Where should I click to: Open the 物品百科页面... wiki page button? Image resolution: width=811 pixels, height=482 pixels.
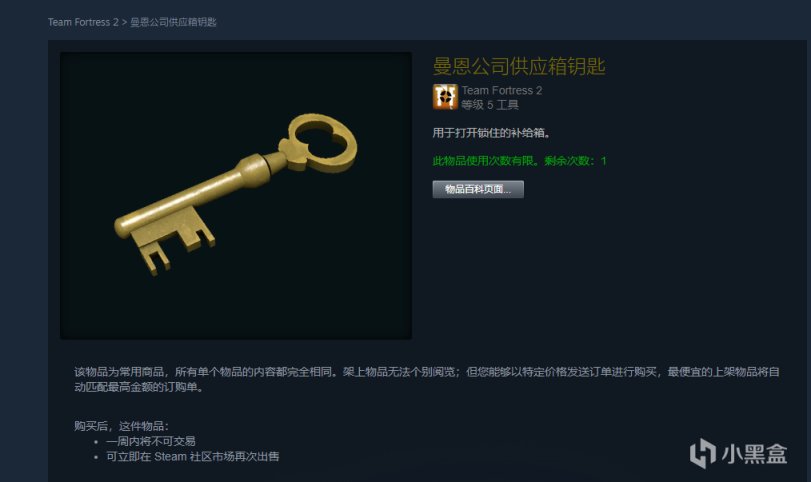(478, 189)
